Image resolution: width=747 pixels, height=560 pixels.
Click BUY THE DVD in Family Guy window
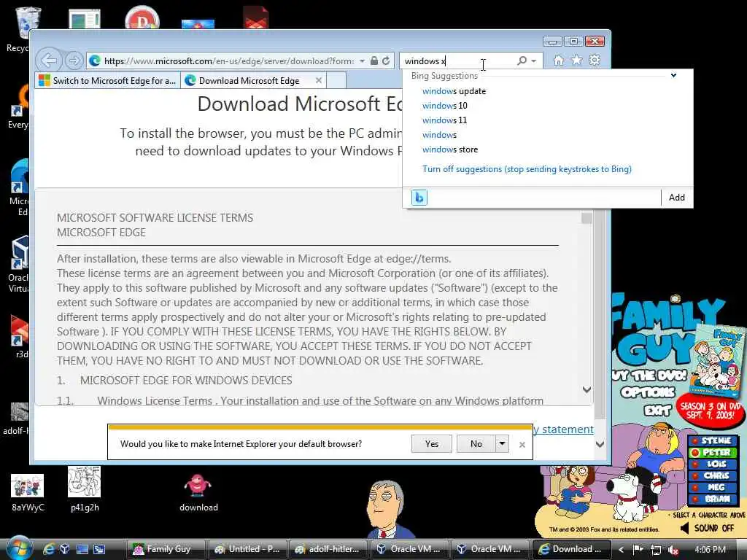(x=650, y=376)
